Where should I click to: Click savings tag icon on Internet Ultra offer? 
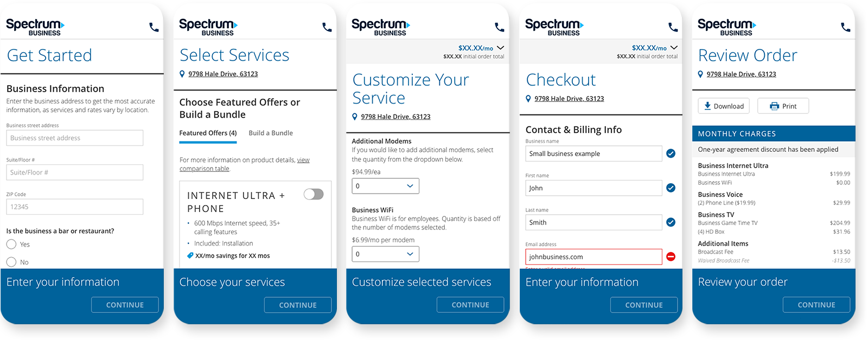[190, 255]
